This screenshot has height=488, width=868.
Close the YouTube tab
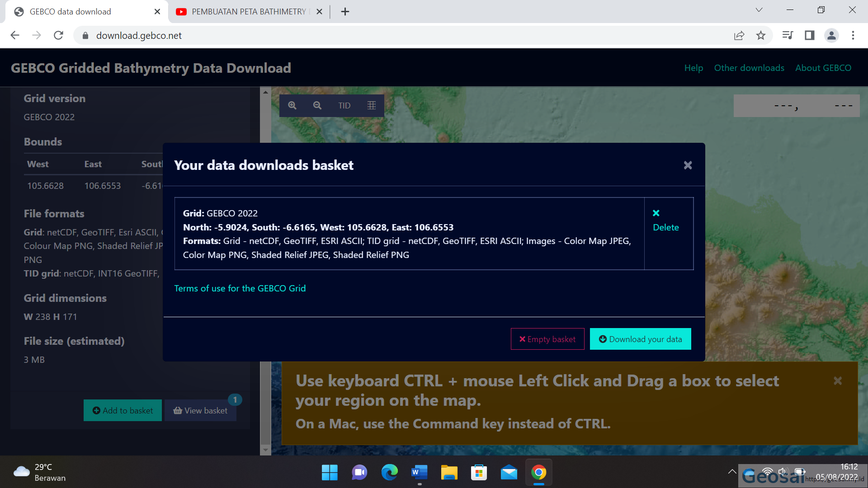pyautogui.click(x=319, y=12)
